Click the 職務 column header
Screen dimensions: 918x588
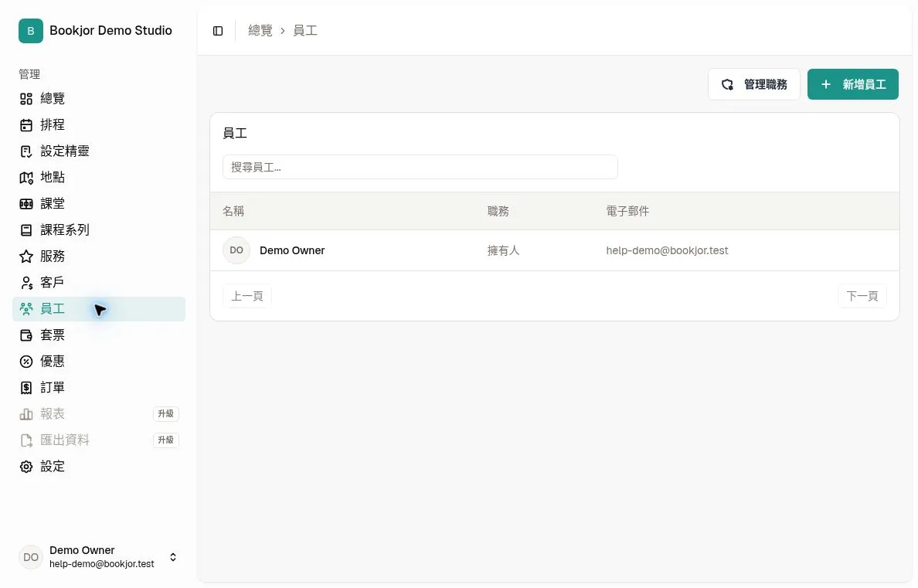pos(498,212)
